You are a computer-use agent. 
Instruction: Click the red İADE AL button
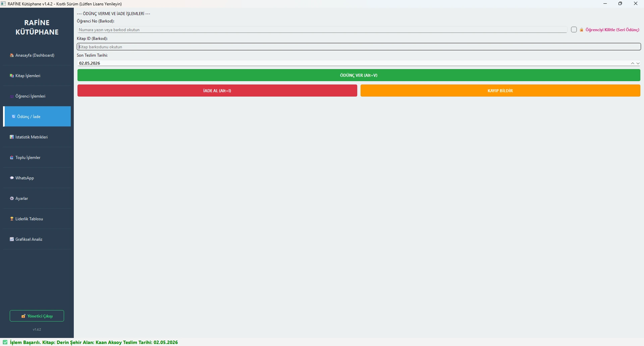(x=217, y=91)
